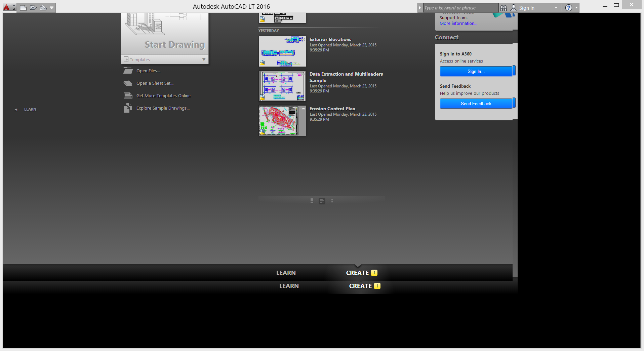Click the Open Files folder icon
644x351 pixels.
coord(128,71)
